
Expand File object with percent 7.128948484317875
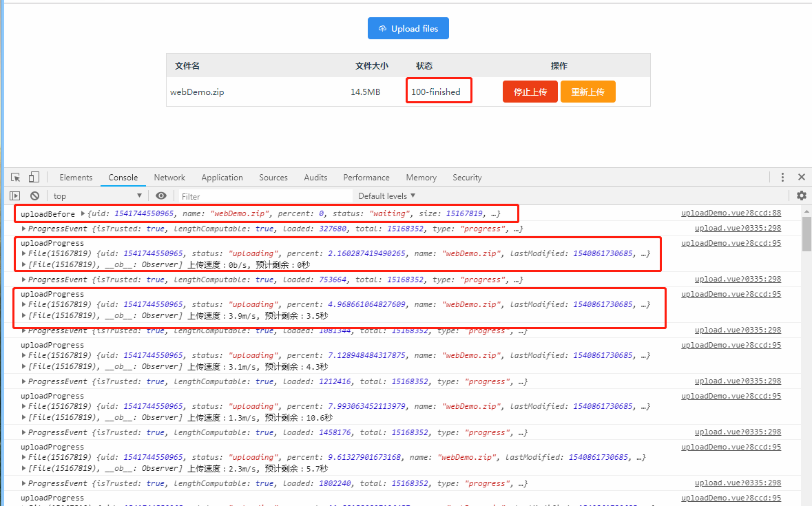click(x=24, y=355)
